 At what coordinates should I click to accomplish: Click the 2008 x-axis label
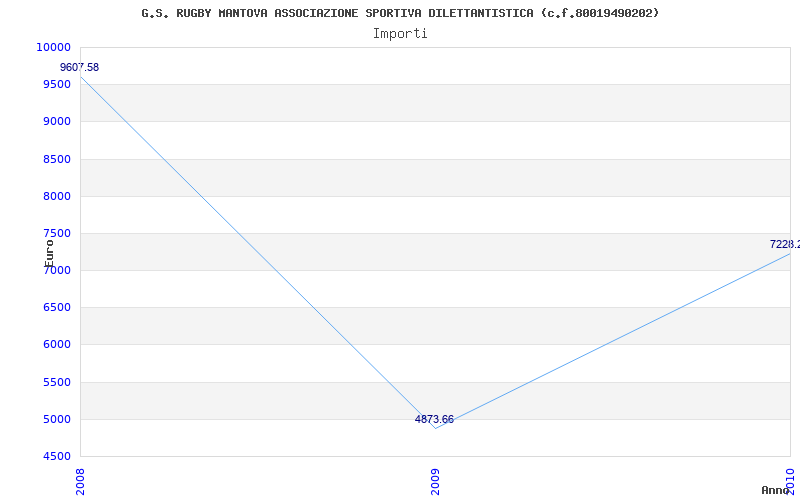click(80, 482)
